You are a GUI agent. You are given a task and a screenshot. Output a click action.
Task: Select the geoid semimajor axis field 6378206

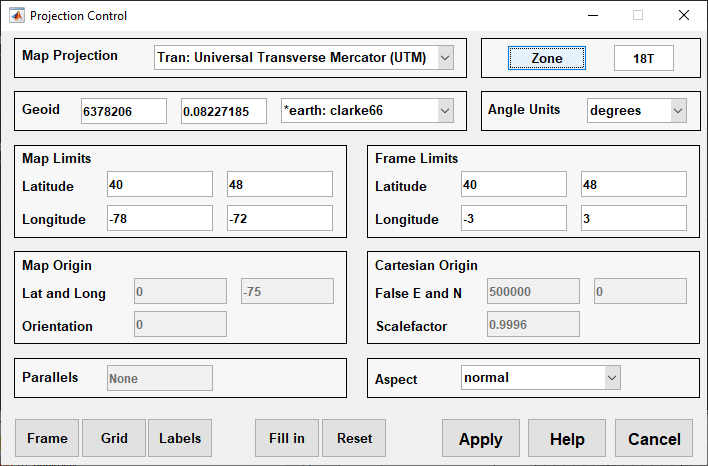click(x=124, y=111)
